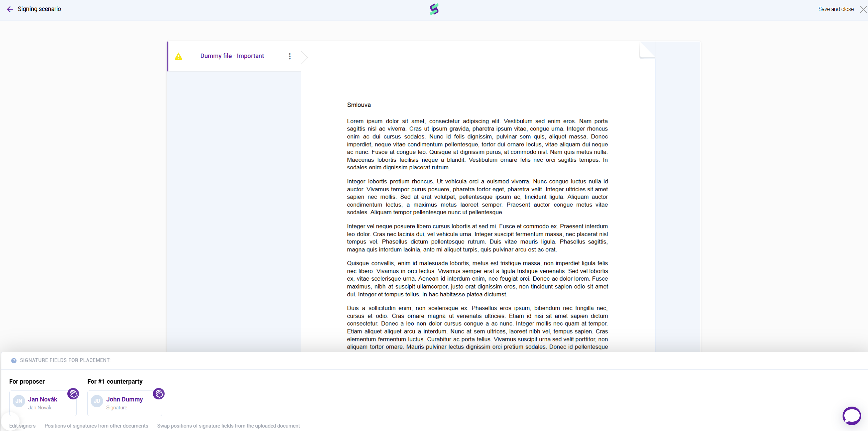Click the yellow warning triangle icon
The height and width of the screenshot is (431, 868).
[x=178, y=56]
